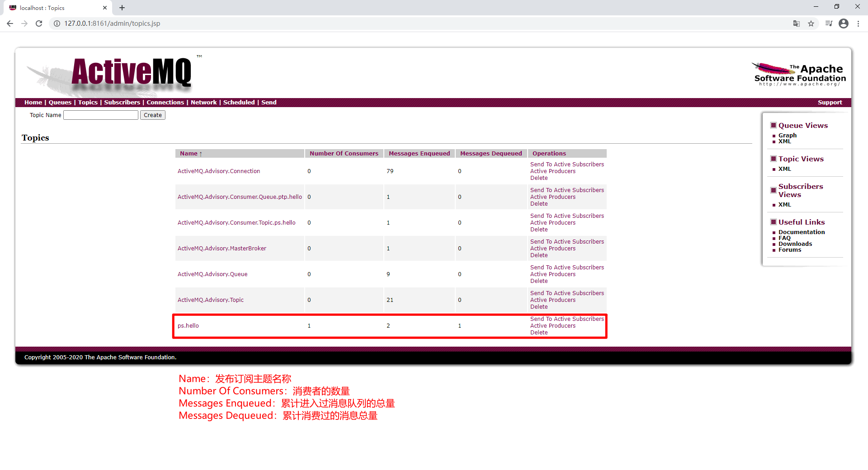Send To Active Subscribers for ps.hello
868x470 pixels.
point(567,319)
